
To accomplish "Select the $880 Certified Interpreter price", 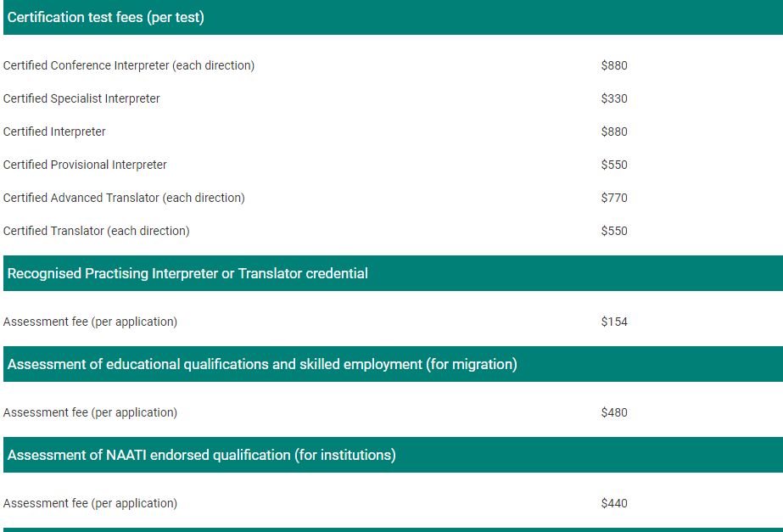I will pyautogui.click(x=614, y=132).
